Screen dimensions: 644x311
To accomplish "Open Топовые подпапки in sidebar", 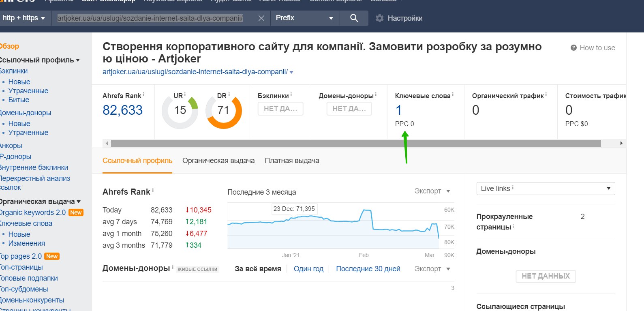I will [29, 278].
